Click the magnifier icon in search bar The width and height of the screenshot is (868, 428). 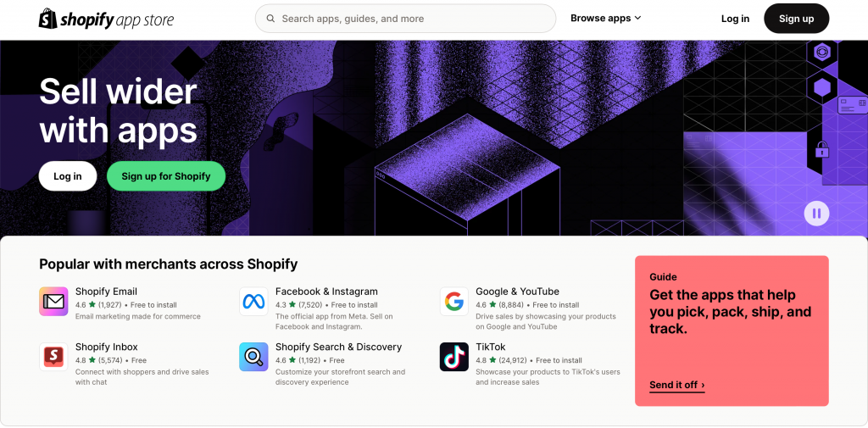tap(270, 19)
